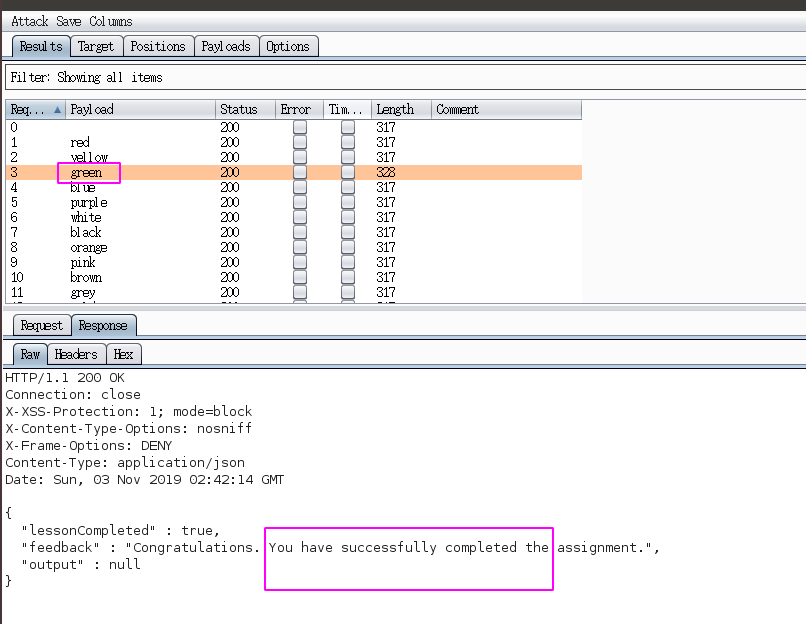The image size is (806, 624).
Task: Click the Content-Type: application/json header line
Action: 125,463
